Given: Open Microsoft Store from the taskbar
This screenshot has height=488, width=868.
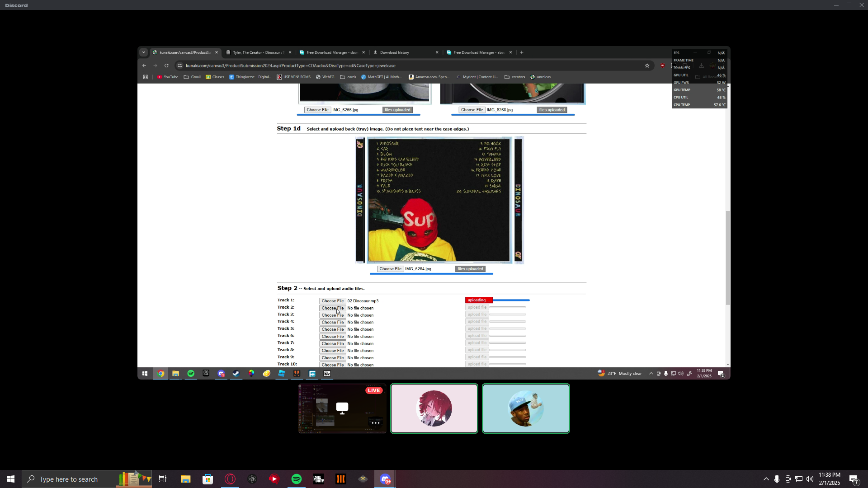Looking at the screenshot, I should coord(208,479).
